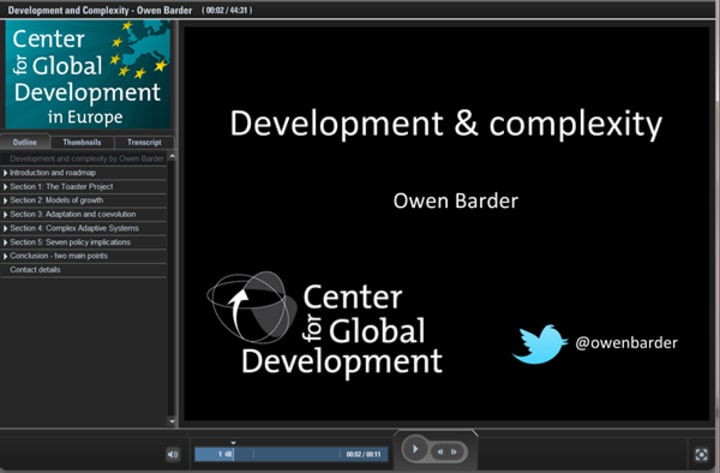
Task: Click outline scrollbar up arrow
Action: point(172,157)
